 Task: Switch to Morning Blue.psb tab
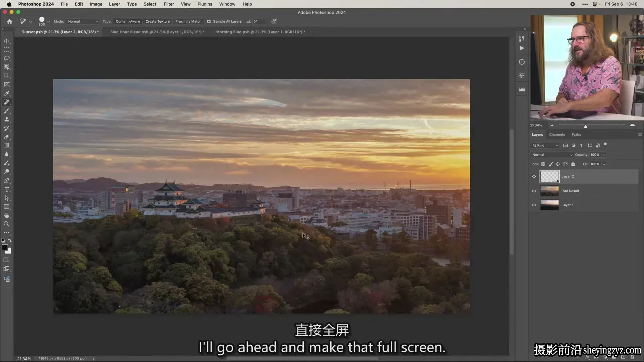(261, 32)
